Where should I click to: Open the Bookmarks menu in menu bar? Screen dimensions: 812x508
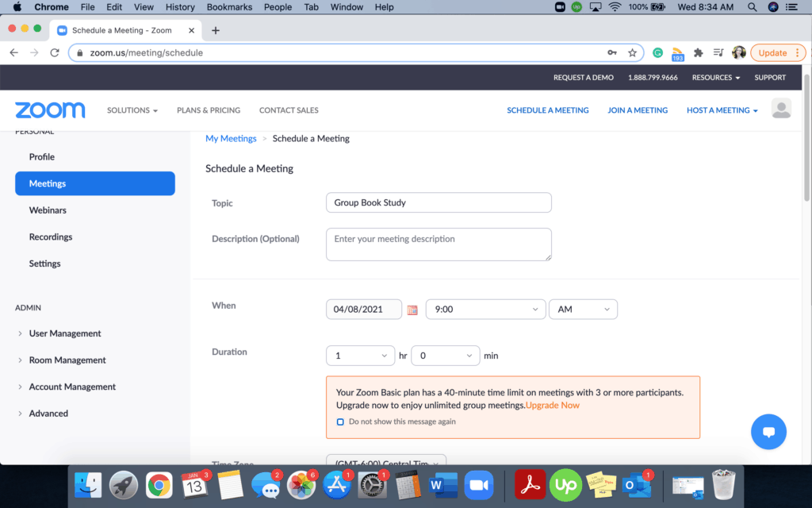tap(228, 7)
